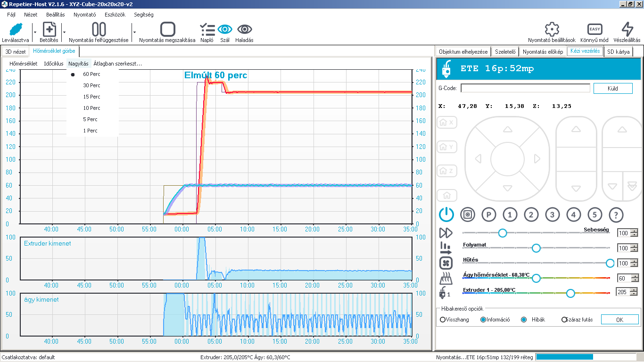The image size is (644, 362).
Task: Click the OK button in Hibakereső opciók
Action: 619,320
